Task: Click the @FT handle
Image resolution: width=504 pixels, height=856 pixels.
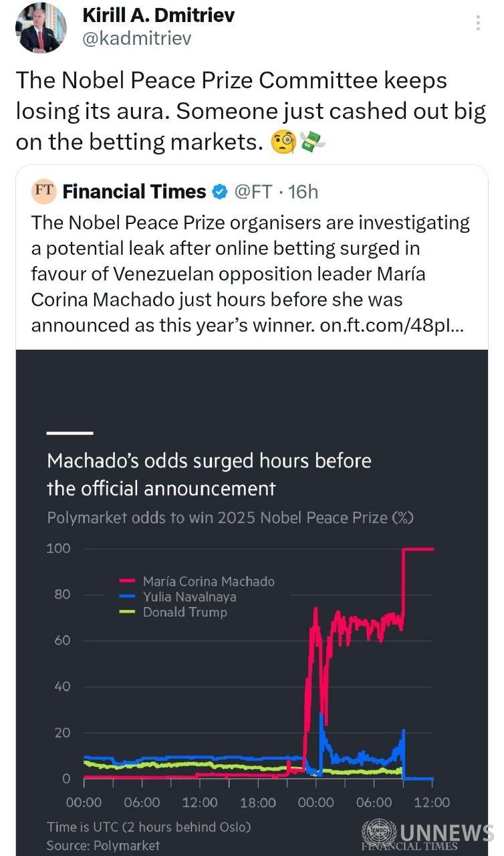Action: [253, 192]
